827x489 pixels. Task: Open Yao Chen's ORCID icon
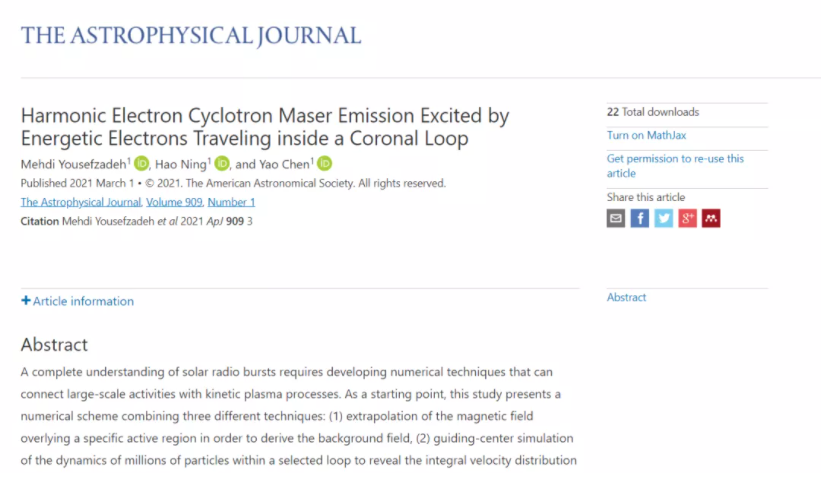[x=324, y=164]
